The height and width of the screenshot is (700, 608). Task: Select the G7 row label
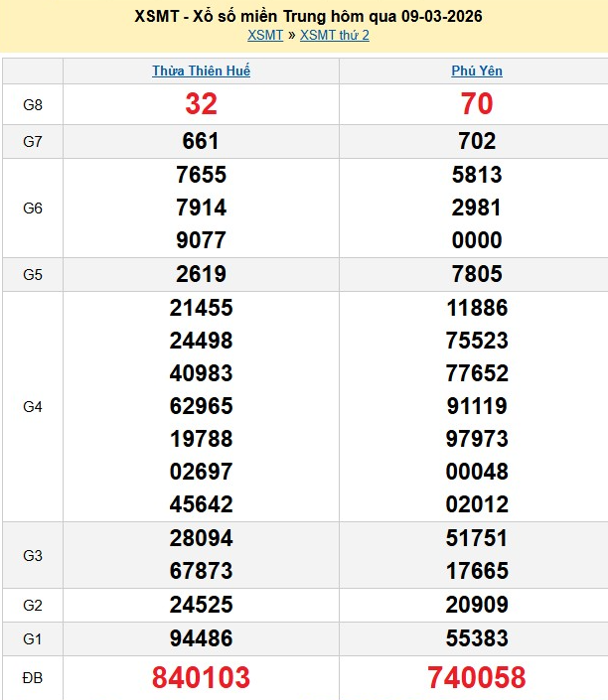pyautogui.click(x=33, y=141)
